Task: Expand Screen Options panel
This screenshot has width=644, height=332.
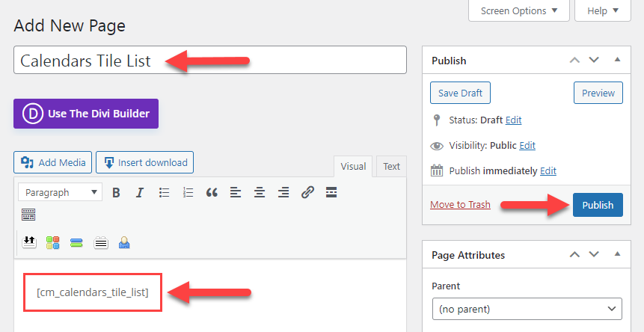Action: click(x=519, y=10)
